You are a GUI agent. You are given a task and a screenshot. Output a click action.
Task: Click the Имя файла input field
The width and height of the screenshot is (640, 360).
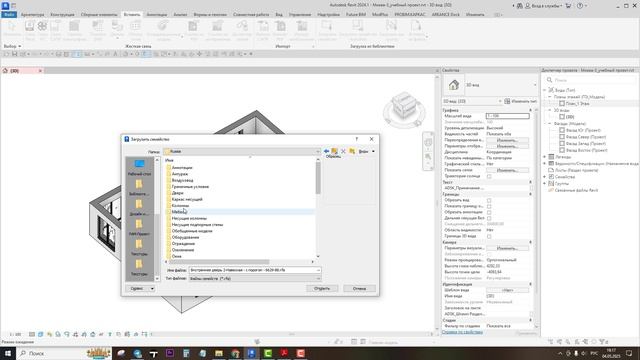(255, 270)
